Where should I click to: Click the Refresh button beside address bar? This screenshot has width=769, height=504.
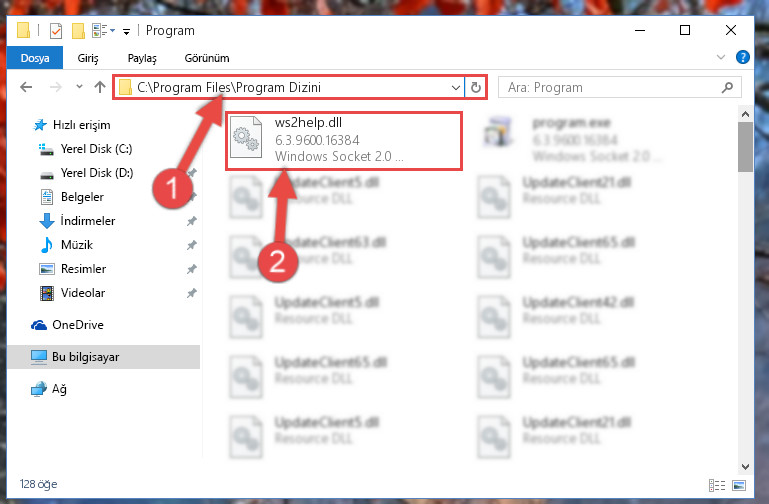pyautogui.click(x=476, y=87)
